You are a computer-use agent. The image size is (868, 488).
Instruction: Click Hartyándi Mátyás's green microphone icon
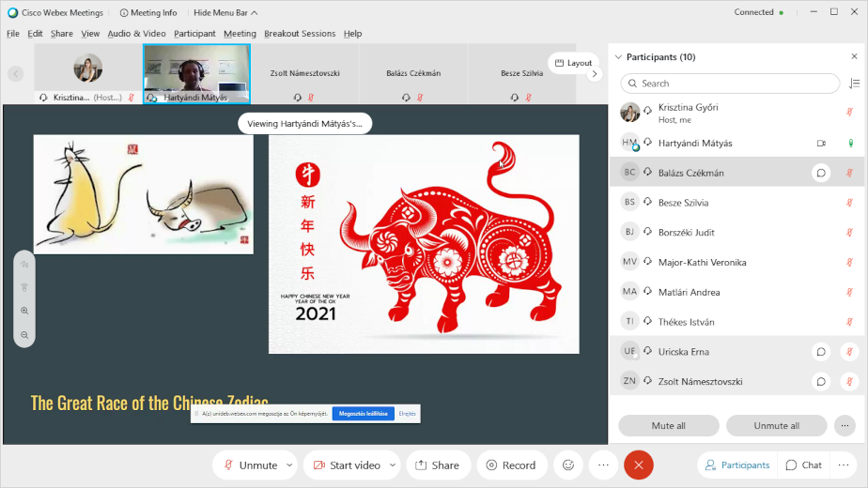[x=851, y=144]
